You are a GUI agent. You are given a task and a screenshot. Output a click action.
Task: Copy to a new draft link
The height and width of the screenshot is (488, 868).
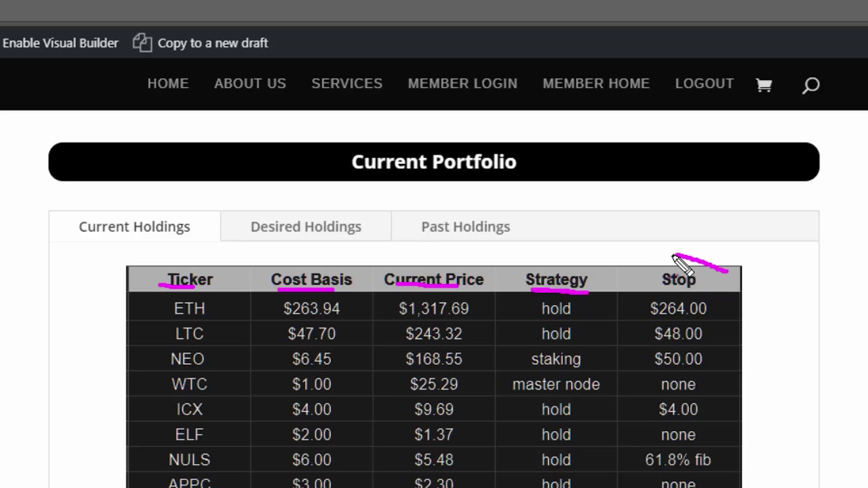click(213, 43)
